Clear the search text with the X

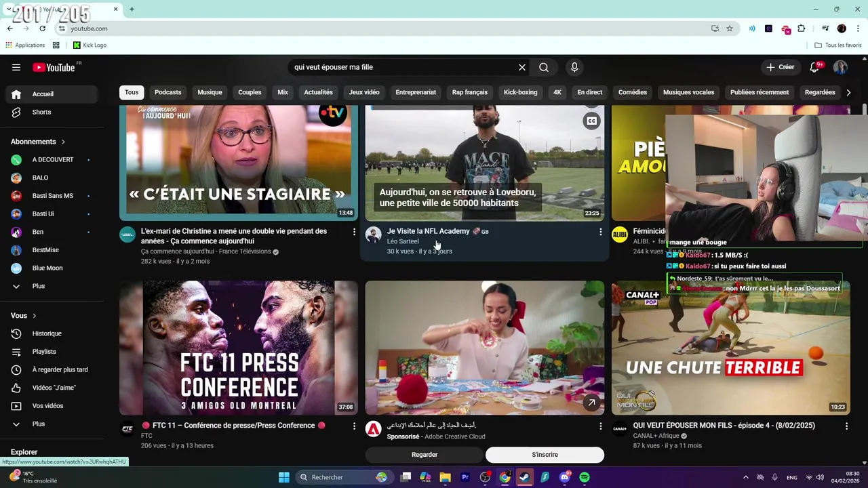point(522,67)
